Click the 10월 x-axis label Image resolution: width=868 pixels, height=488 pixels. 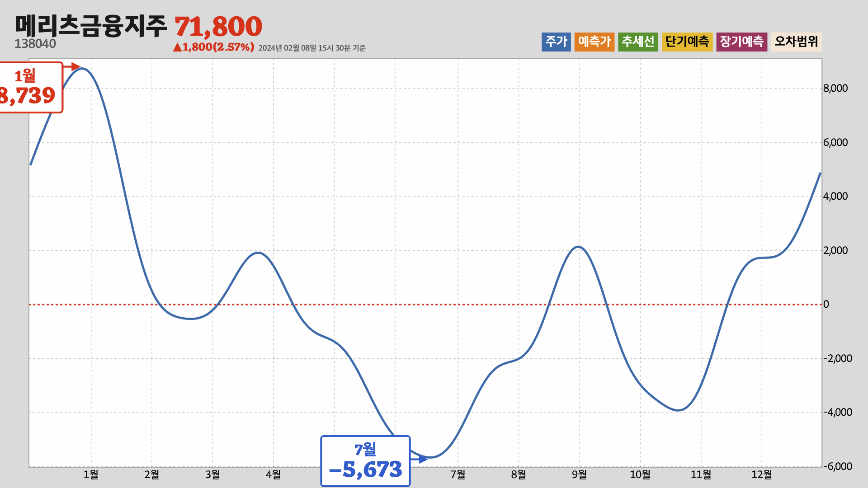coord(640,474)
